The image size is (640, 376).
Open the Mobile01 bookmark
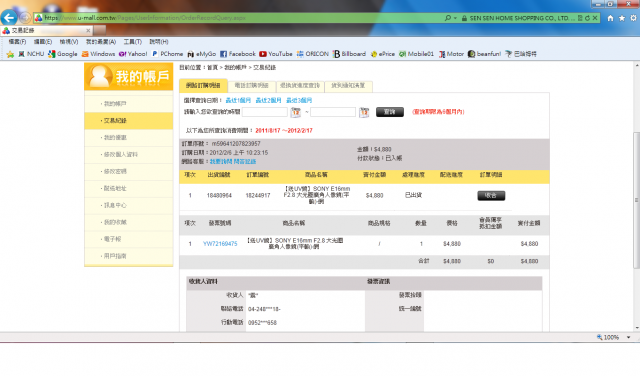click(x=416, y=54)
